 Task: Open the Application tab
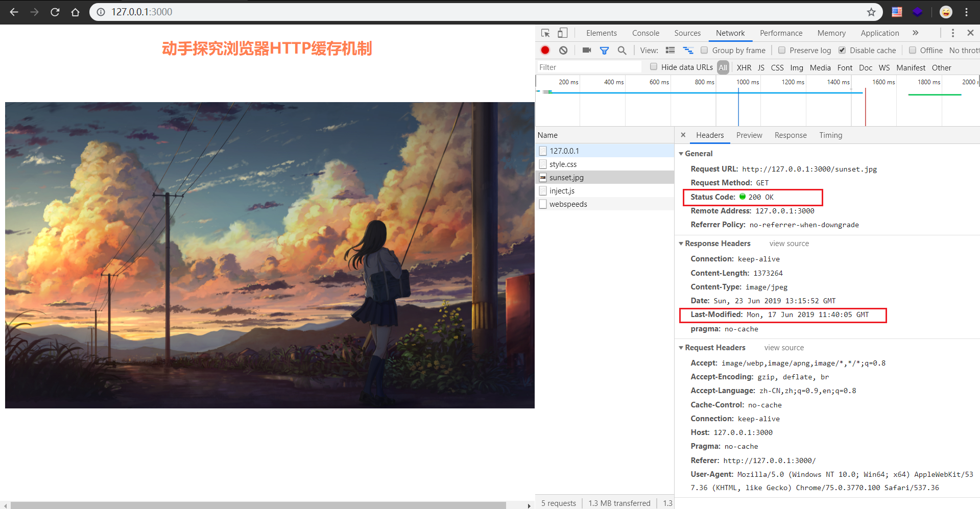tap(880, 33)
